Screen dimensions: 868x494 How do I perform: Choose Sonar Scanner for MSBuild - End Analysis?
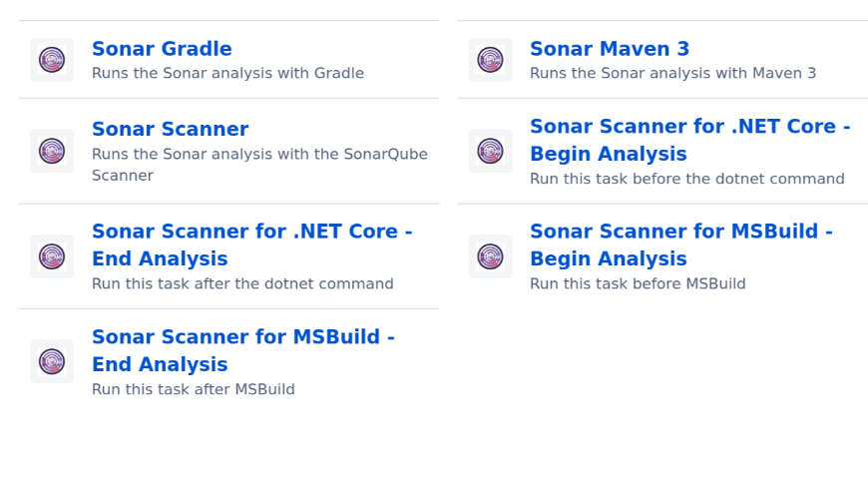point(243,350)
